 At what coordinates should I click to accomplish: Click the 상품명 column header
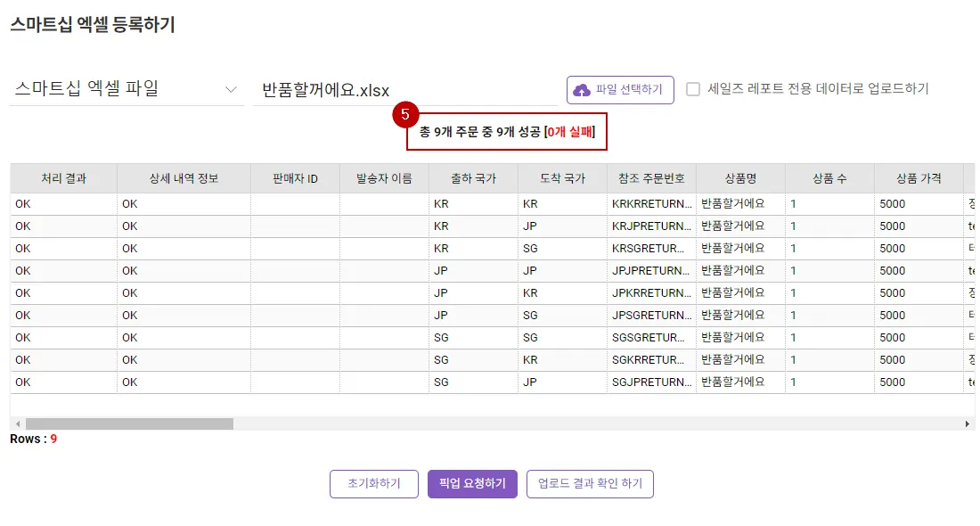[x=740, y=178]
